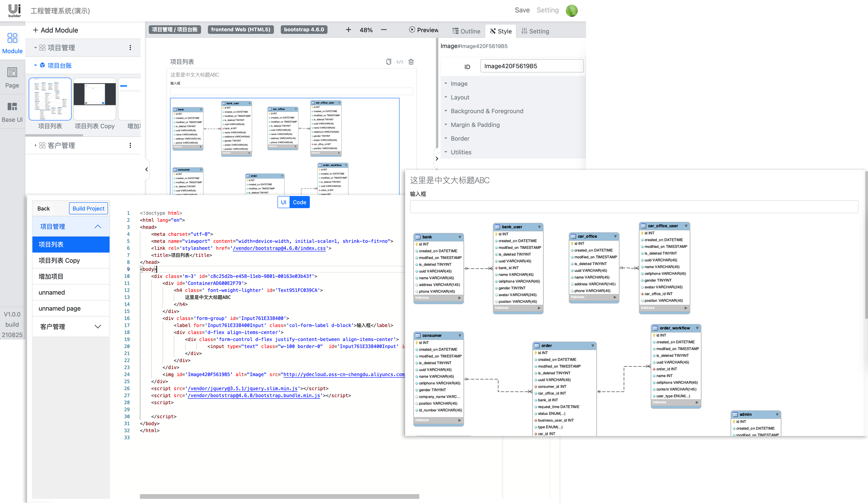The image size is (868, 503).
Task: Open 客户管理 module options menu
Action: pyautogui.click(x=130, y=145)
